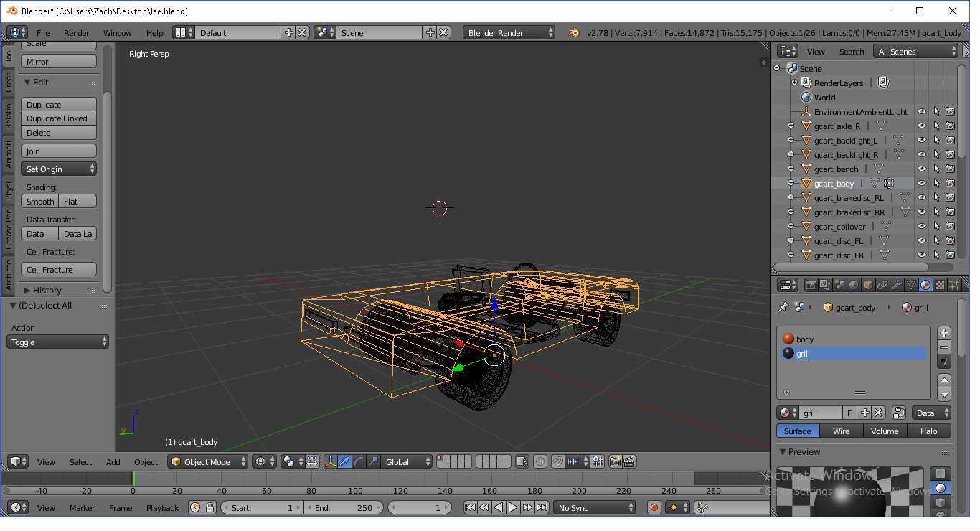Toggle visibility eye for EnvironmentAmbientLight
The image size is (980, 531).
coord(922,112)
